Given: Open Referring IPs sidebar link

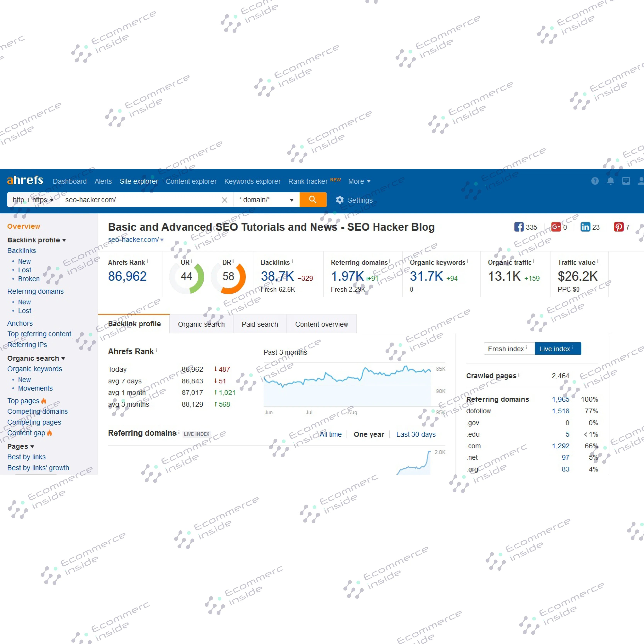Looking at the screenshot, I should 27,345.
